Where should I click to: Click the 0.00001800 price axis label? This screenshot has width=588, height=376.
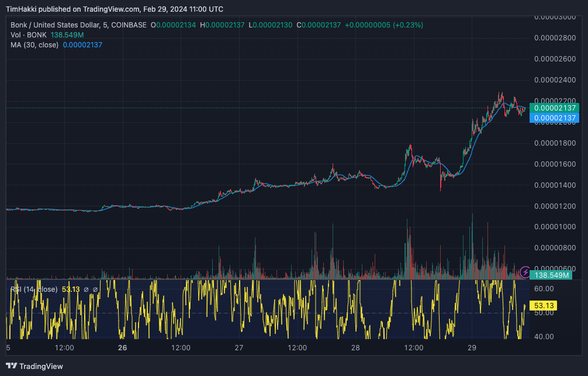click(x=555, y=143)
